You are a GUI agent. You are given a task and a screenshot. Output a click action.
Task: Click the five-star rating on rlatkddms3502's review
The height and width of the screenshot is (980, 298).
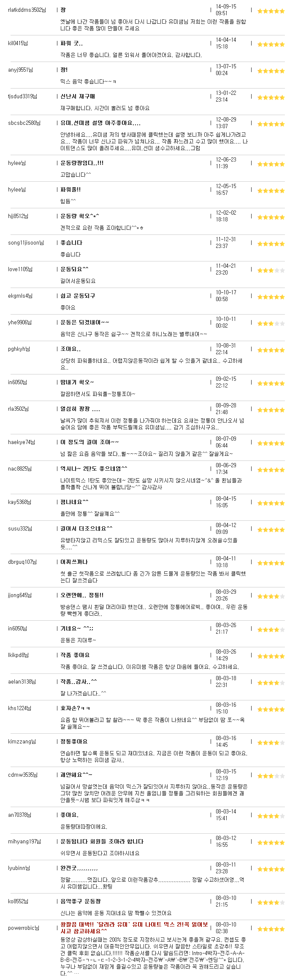(x=271, y=11)
